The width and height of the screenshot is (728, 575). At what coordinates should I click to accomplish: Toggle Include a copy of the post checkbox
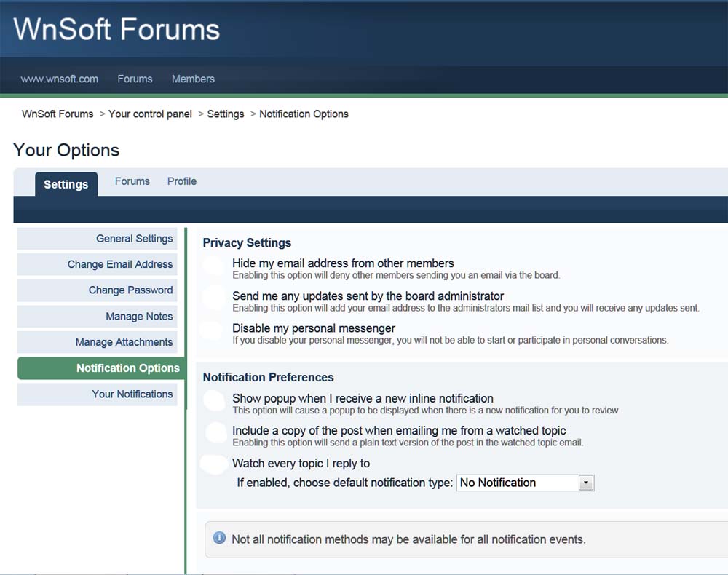point(216,432)
